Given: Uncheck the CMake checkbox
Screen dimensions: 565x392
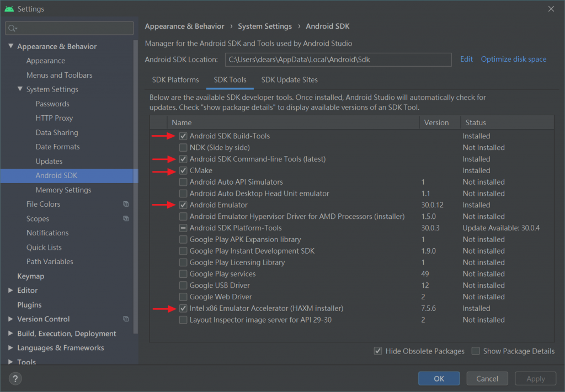Looking at the screenshot, I should 183,170.
